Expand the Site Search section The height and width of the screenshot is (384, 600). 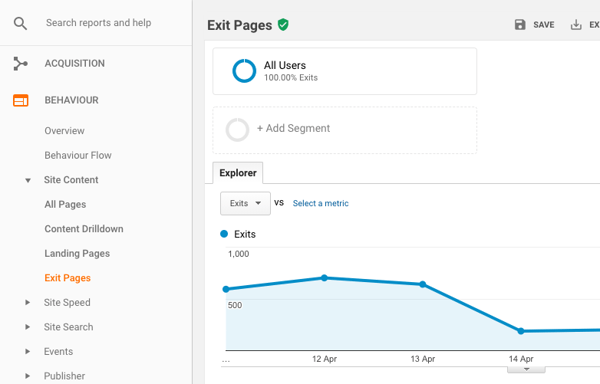point(28,327)
